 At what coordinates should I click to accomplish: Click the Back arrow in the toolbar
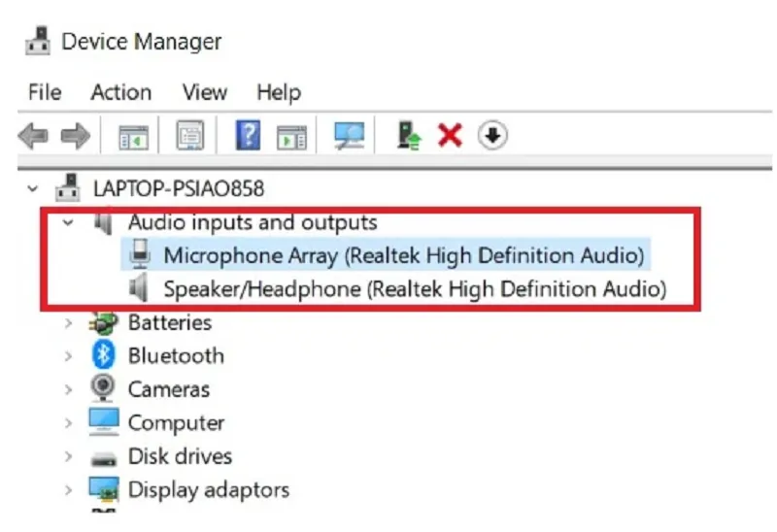[x=33, y=137]
